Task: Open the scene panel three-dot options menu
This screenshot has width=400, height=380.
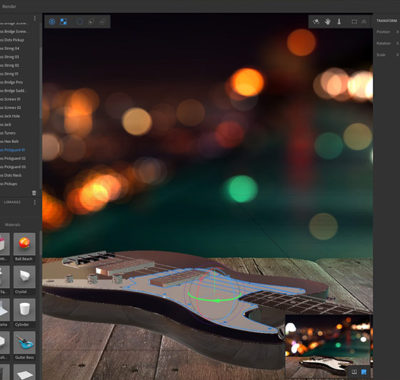Action: [x=35, y=19]
